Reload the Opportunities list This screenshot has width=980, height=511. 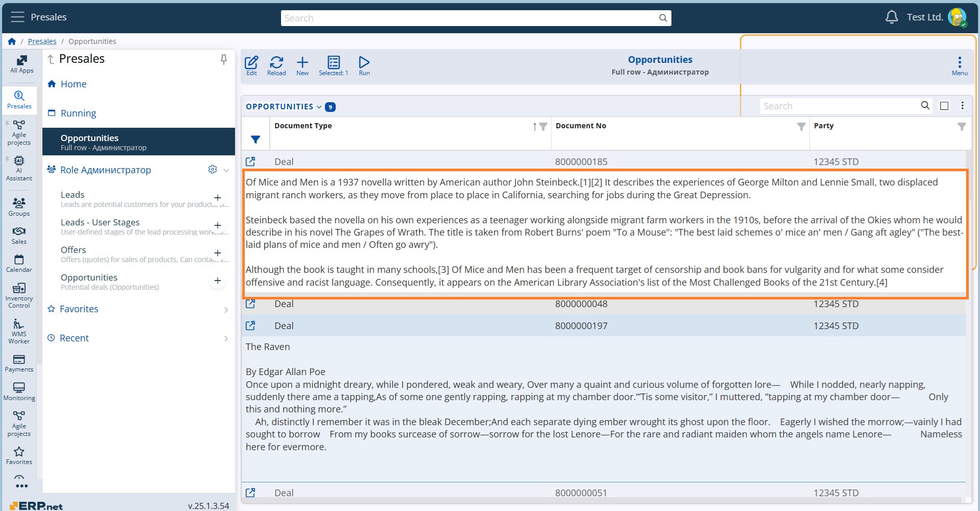[x=276, y=66]
